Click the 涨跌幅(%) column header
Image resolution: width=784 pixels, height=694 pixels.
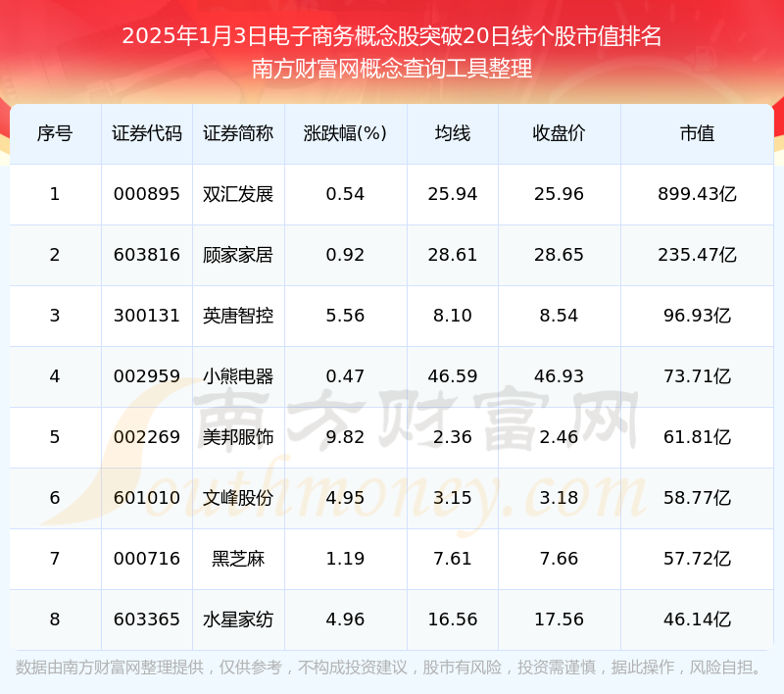(345, 133)
